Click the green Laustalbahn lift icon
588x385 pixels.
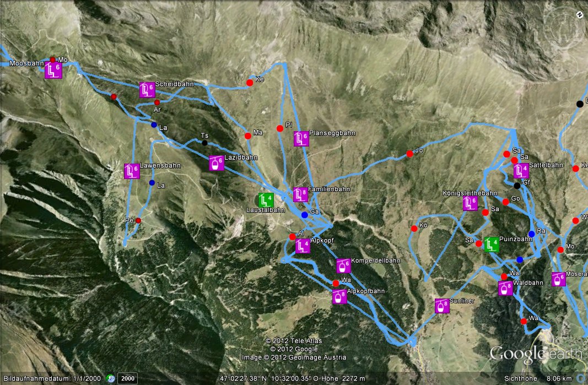266,200
